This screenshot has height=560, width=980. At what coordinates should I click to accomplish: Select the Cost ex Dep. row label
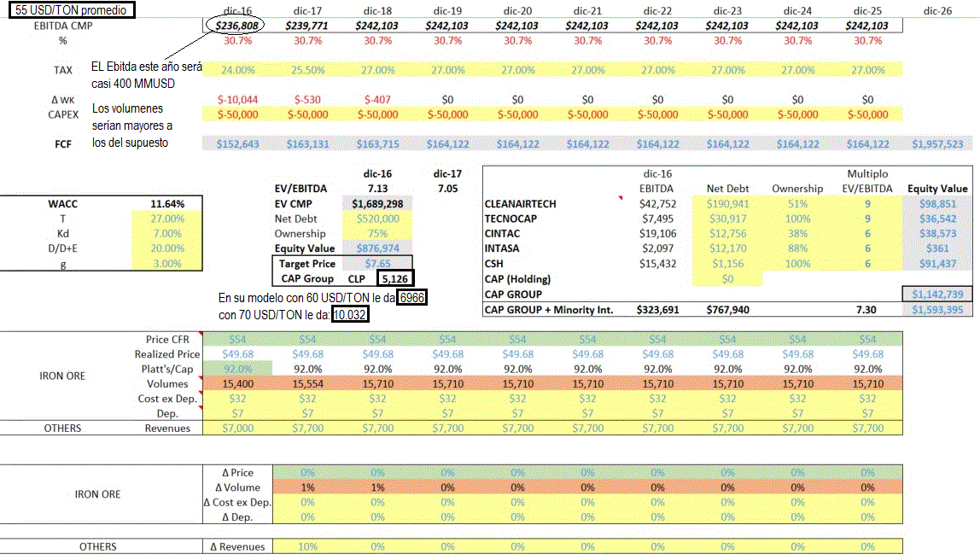click(167, 399)
